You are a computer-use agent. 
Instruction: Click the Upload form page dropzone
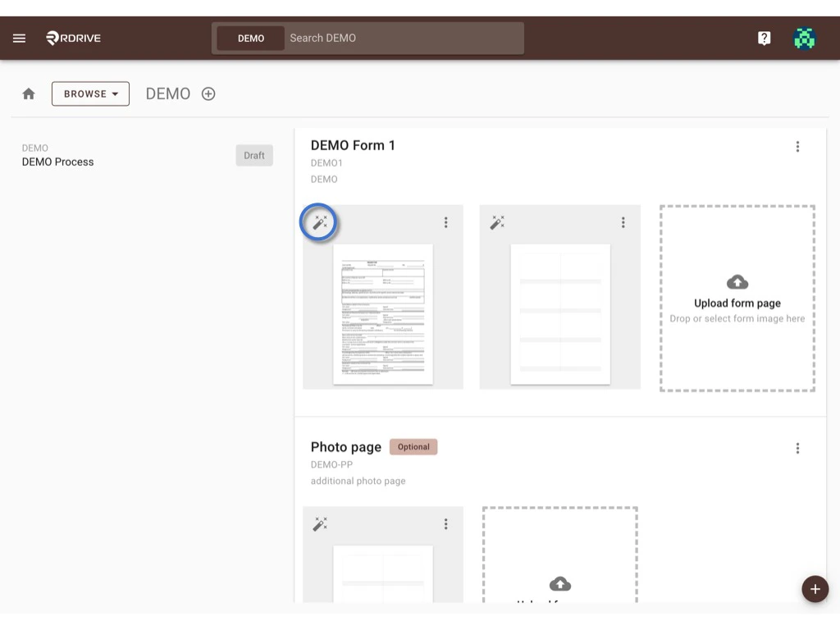[x=736, y=298]
